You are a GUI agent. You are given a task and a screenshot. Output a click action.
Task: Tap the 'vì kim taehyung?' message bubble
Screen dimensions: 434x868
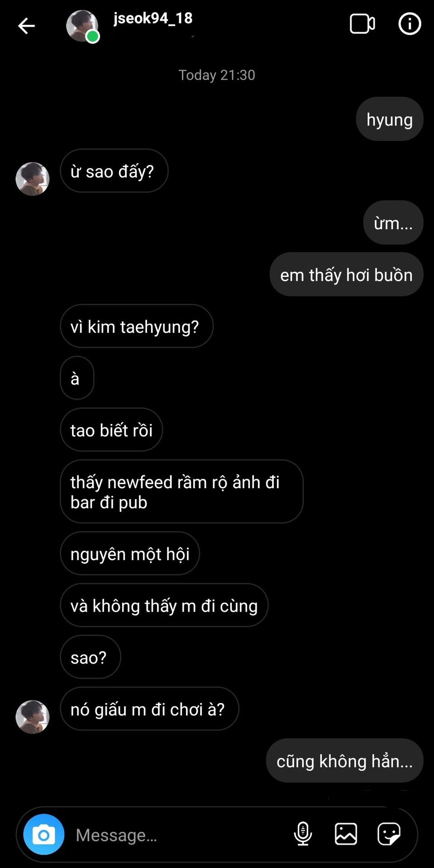click(x=137, y=326)
